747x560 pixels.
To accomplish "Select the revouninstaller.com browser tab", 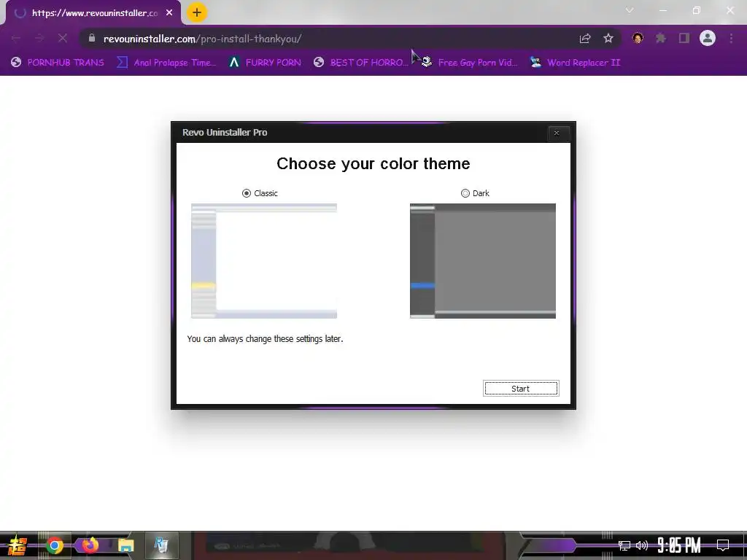I will pos(94,13).
